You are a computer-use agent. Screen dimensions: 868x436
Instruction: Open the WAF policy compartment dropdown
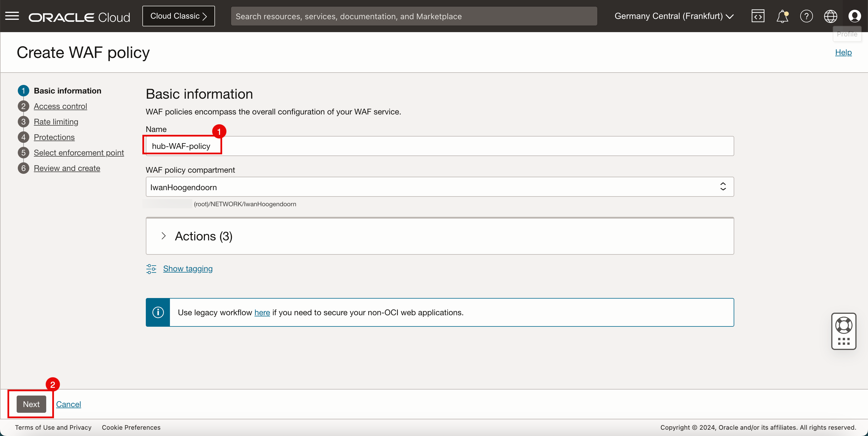[439, 187]
